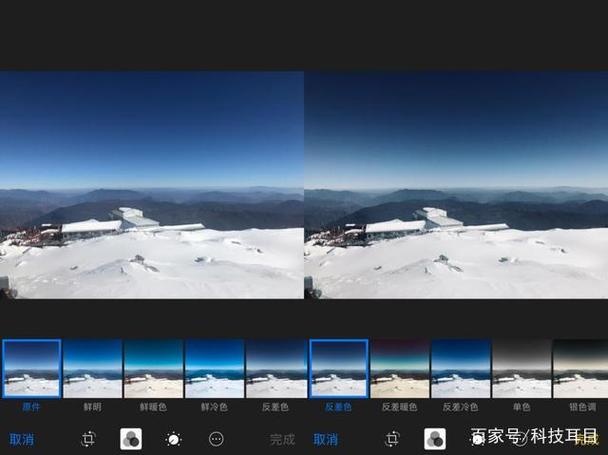Image resolution: width=608 pixels, height=455 pixels.
Task: Open the crop and rotate tool in right screen
Action: click(x=392, y=439)
